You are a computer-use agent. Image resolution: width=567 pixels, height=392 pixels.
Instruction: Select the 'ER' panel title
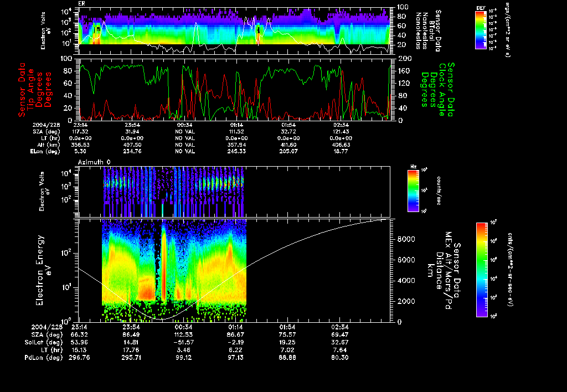coord(81,3)
